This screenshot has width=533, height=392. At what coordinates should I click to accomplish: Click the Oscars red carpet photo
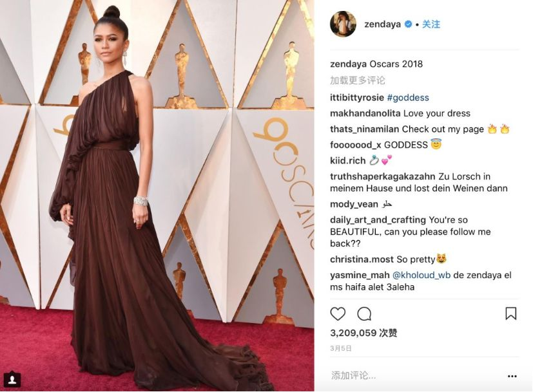(x=157, y=196)
